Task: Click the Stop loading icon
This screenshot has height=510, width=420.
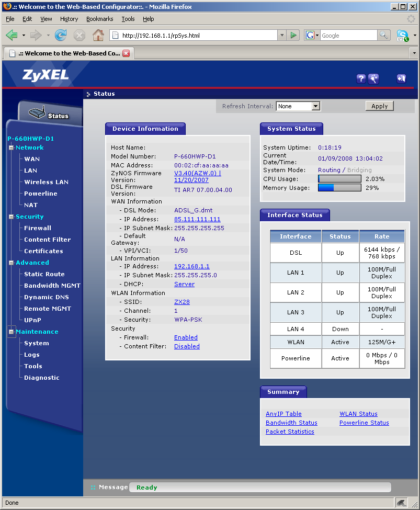Action: 80,35
